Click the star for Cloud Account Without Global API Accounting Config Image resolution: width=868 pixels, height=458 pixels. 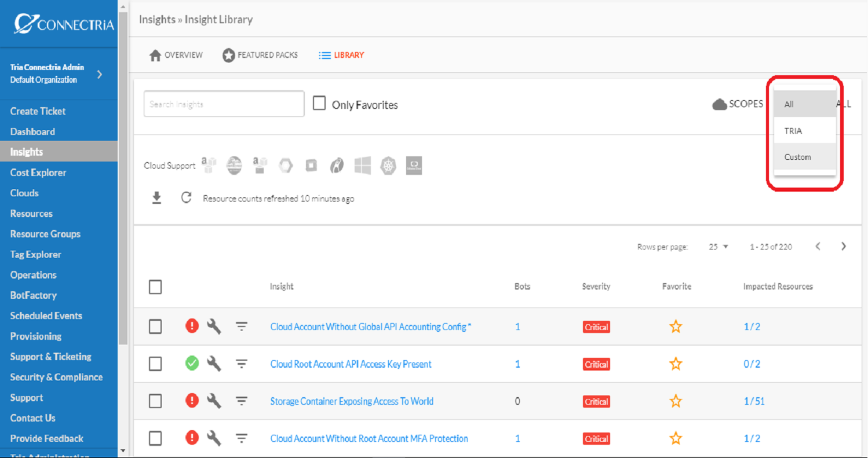[x=676, y=327]
